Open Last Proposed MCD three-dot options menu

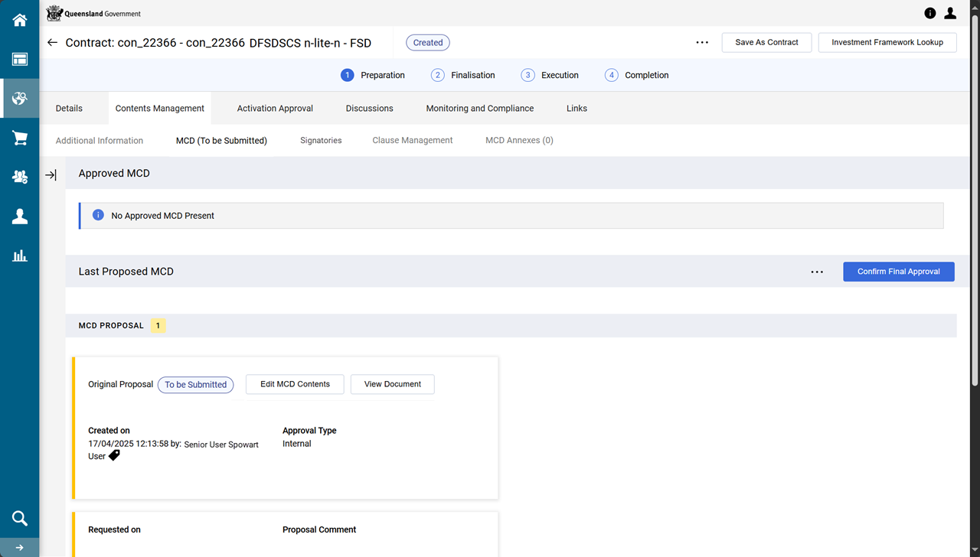click(817, 272)
